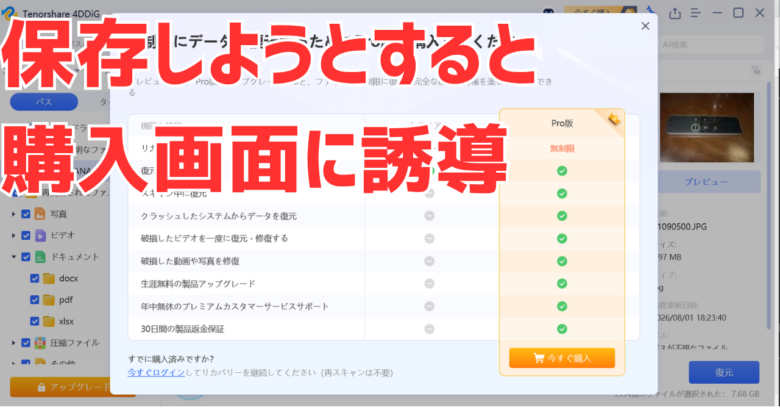Click free-version minus icon for 年中無休 row
Image resolution: width=780 pixels, height=410 pixels.
click(x=429, y=307)
